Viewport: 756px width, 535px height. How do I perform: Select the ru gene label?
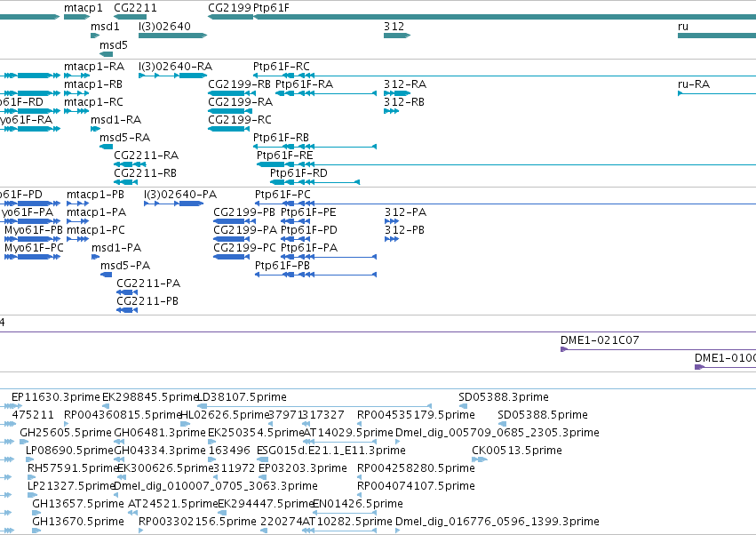683,27
